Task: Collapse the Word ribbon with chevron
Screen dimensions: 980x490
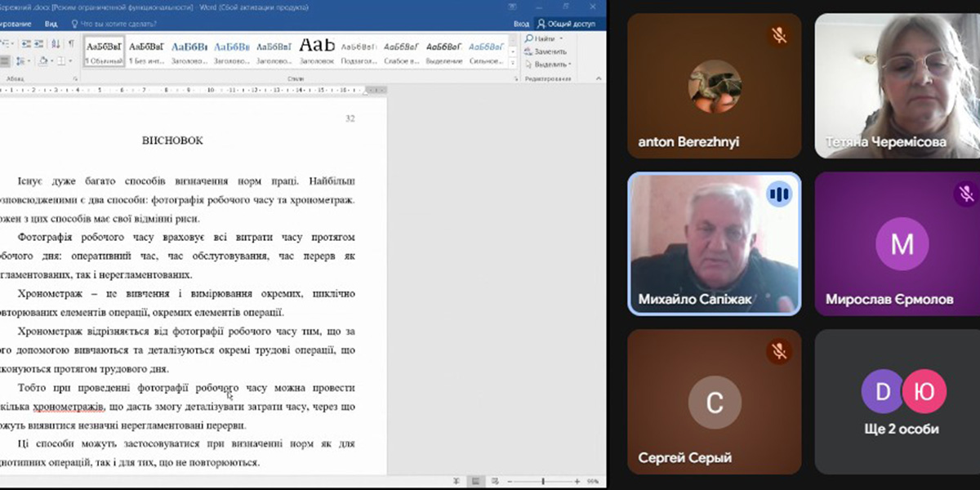Action: tap(599, 78)
